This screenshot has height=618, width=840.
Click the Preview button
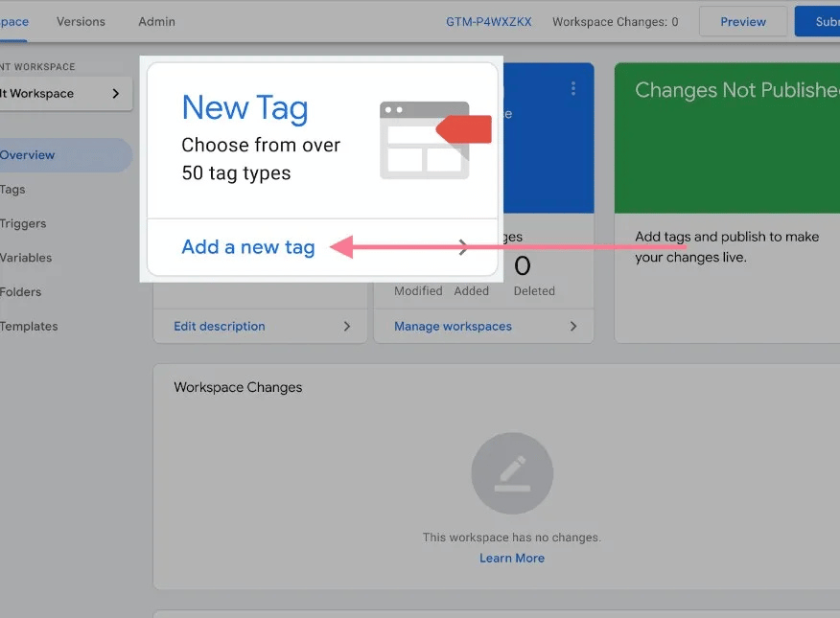[x=743, y=21]
